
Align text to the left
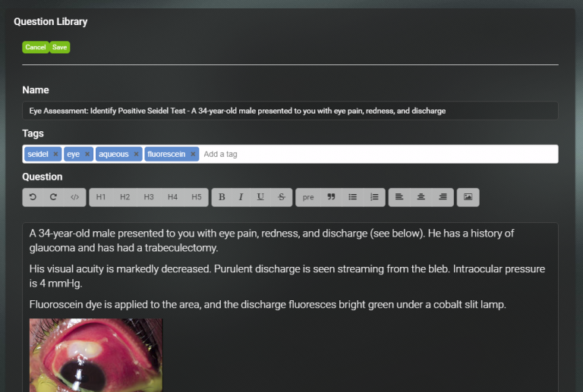pyautogui.click(x=399, y=197)
